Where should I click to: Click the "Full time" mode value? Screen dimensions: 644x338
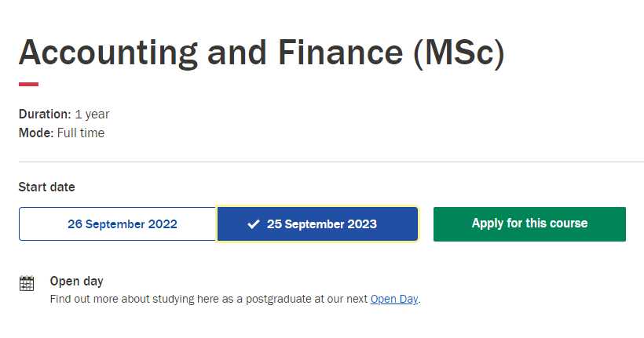point(81,133)
